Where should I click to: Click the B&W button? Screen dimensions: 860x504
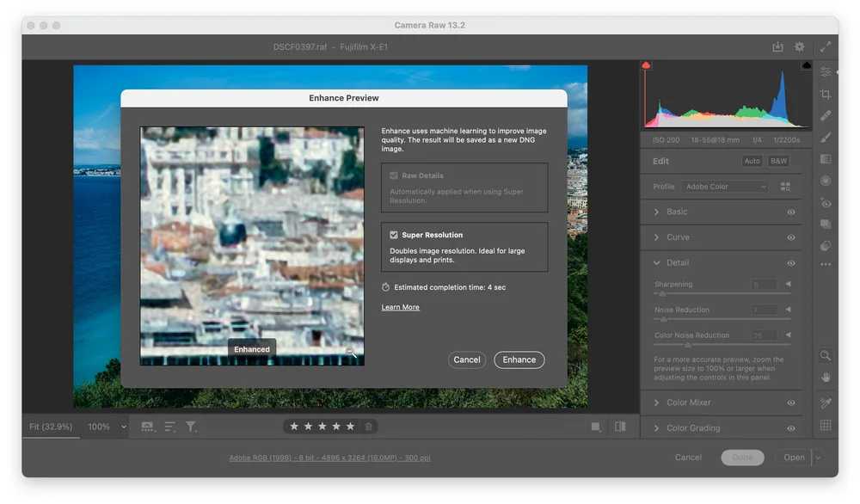(778, 161)
